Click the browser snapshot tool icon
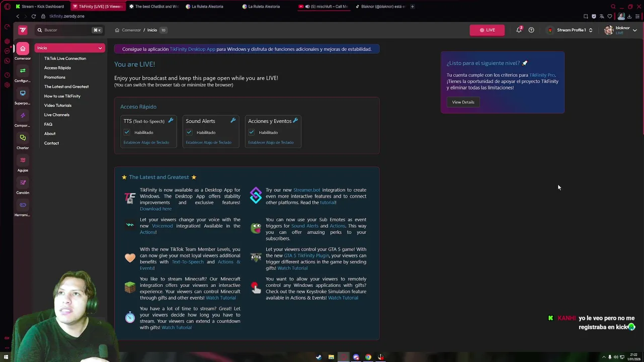The width and height of the screenshot is (644, 362). (586, 16)
